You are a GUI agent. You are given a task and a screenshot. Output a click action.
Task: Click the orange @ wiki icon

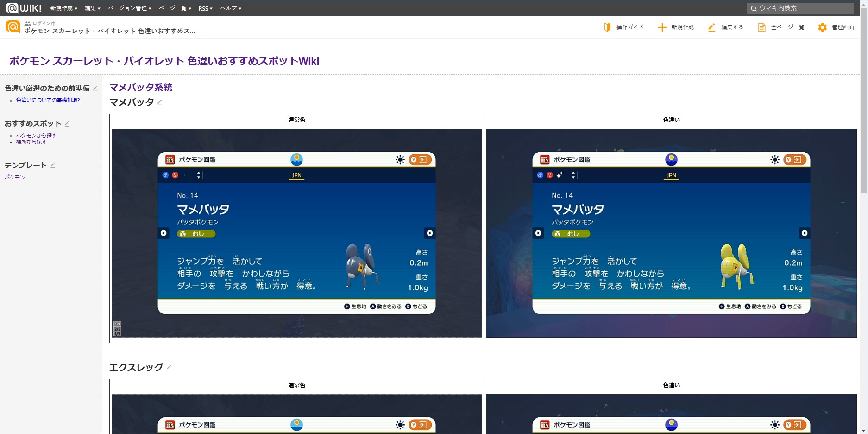pos(13,27)
